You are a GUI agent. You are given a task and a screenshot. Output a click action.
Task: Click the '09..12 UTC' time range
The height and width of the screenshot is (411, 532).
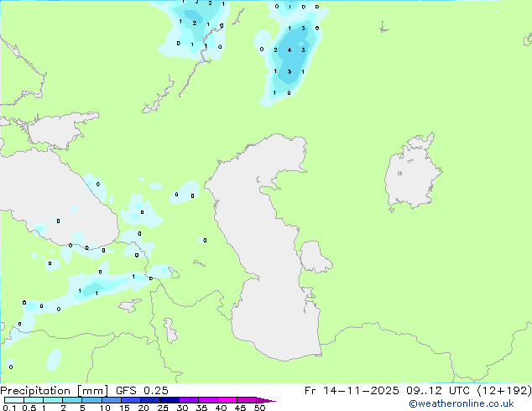pos(438,391)
